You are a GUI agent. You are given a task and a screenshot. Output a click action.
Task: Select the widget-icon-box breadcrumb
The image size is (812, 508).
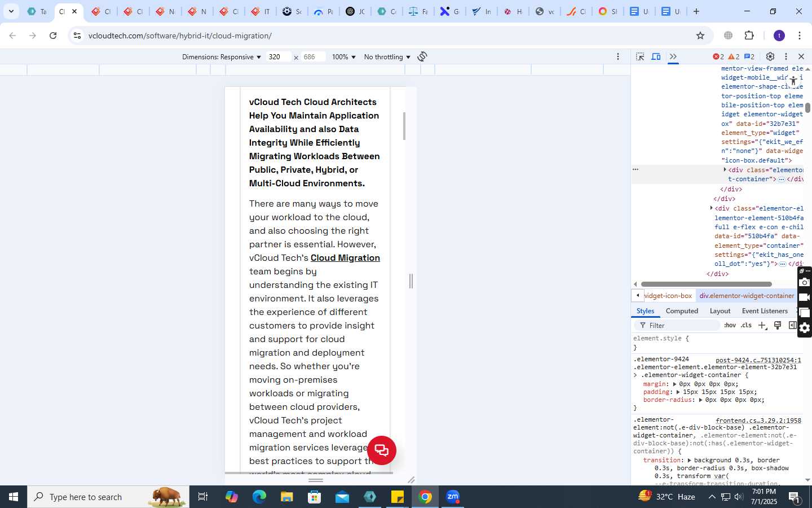tap(668, 296)
